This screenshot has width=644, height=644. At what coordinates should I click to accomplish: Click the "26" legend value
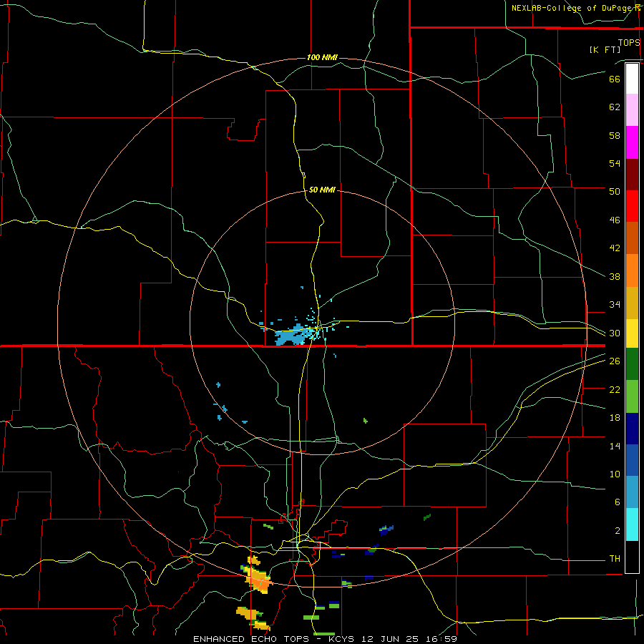[615, 361]
